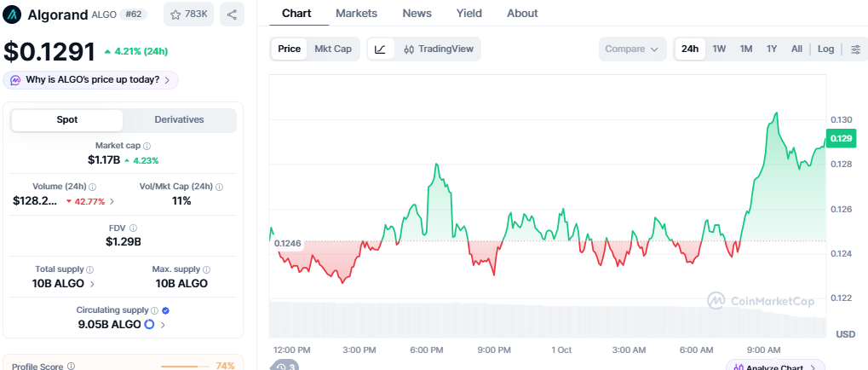This screenshot has width=868, height=370.
Task: Click 'Why is ALGO's price up today?'
Action: point(93,80)
